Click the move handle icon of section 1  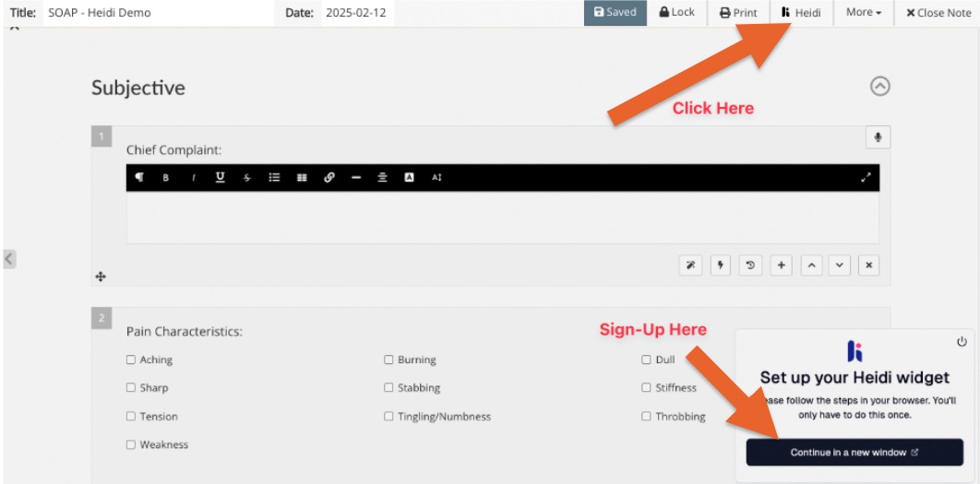point(101,277)
